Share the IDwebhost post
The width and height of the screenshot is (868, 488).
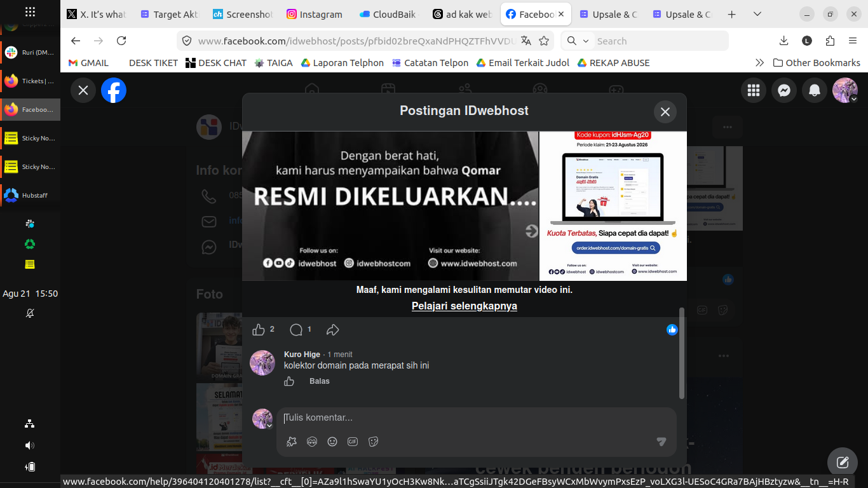click(333, 330)
